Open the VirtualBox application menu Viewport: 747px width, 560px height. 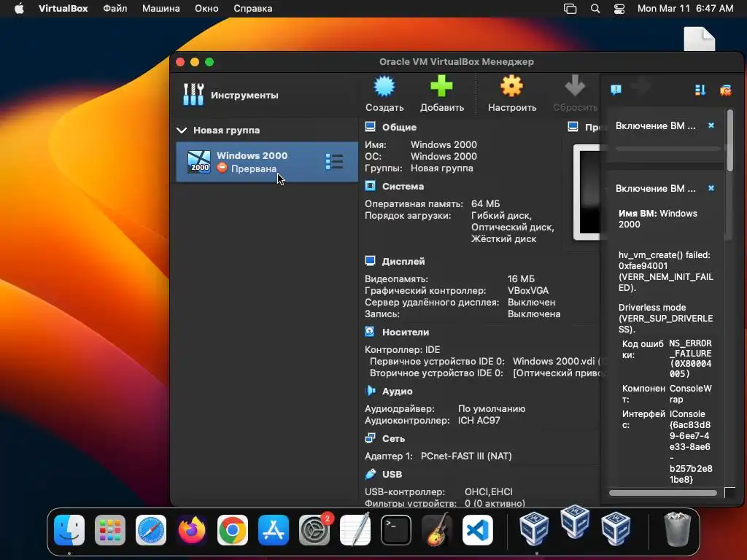coord(63,9)
